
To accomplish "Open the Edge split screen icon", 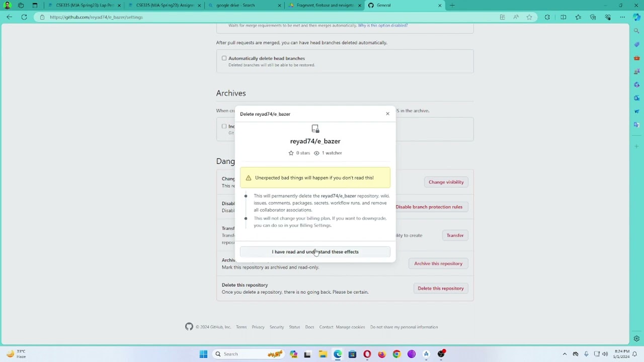I will [563, 17].
